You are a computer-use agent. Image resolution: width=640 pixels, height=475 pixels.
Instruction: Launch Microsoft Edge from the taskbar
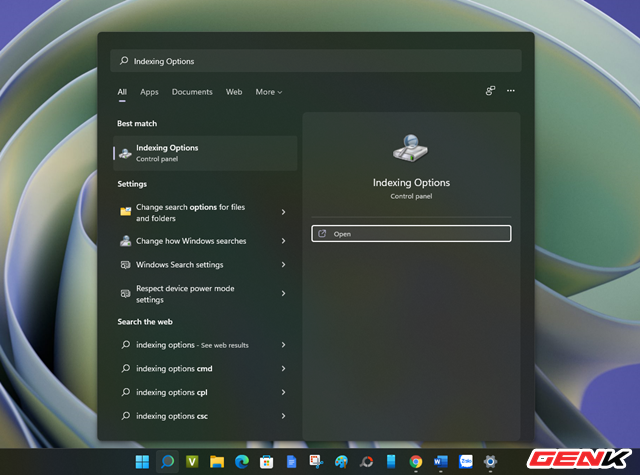coord(242,462)
